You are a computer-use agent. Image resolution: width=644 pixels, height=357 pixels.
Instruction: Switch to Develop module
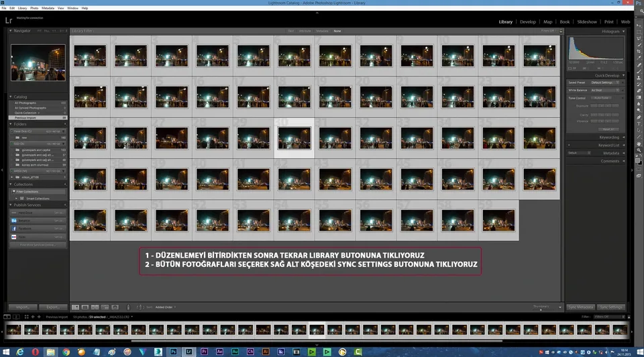528,21
